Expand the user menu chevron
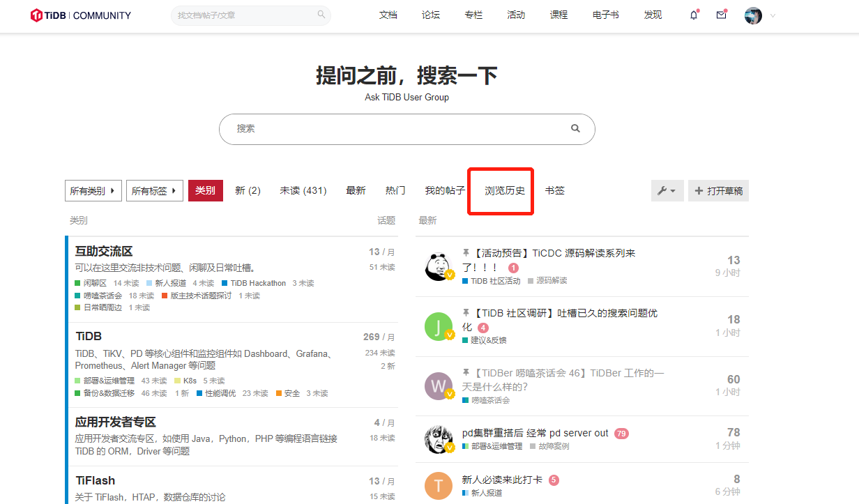Screen dimensions: 859x504 [x=773, y=16]
